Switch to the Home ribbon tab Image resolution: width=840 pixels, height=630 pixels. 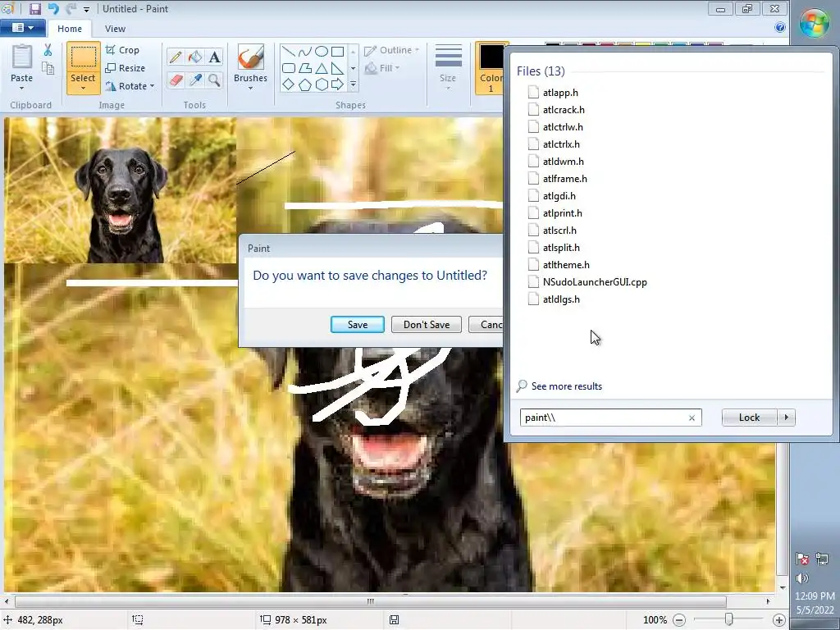[70, 29]
